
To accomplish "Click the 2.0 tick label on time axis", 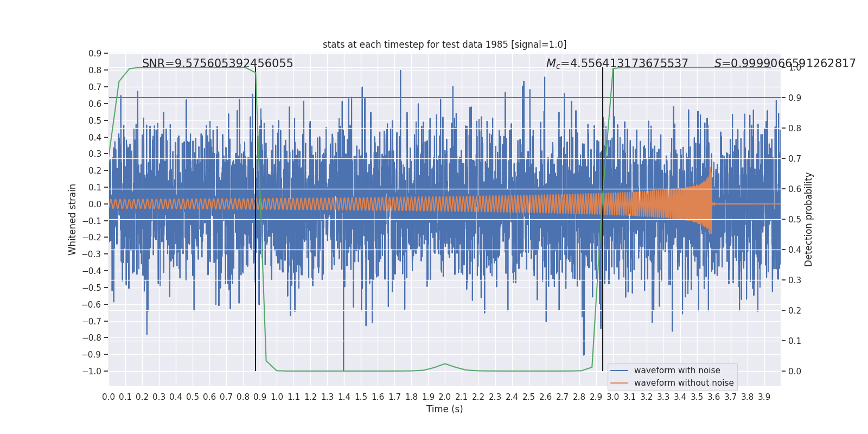I will [445, 397].
